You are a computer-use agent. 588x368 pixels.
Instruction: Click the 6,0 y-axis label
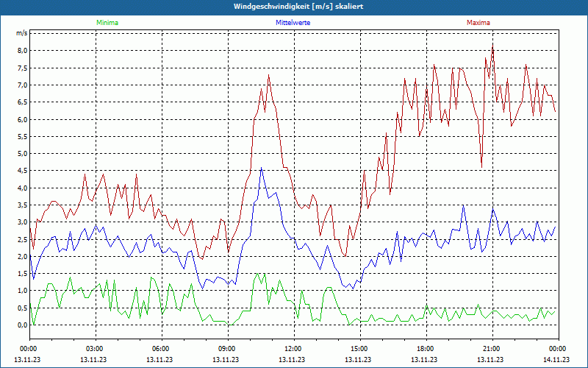(x=23, y=119)
